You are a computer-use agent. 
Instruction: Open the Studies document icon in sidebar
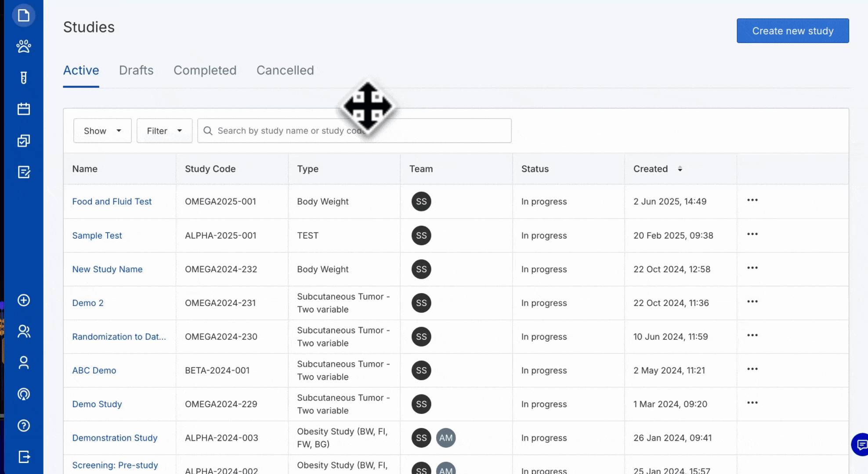(24, 16)
